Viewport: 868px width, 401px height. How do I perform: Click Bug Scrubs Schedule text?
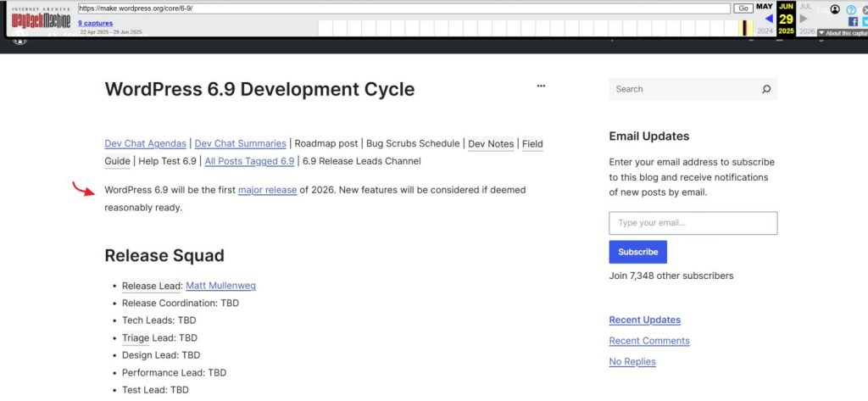413,143
